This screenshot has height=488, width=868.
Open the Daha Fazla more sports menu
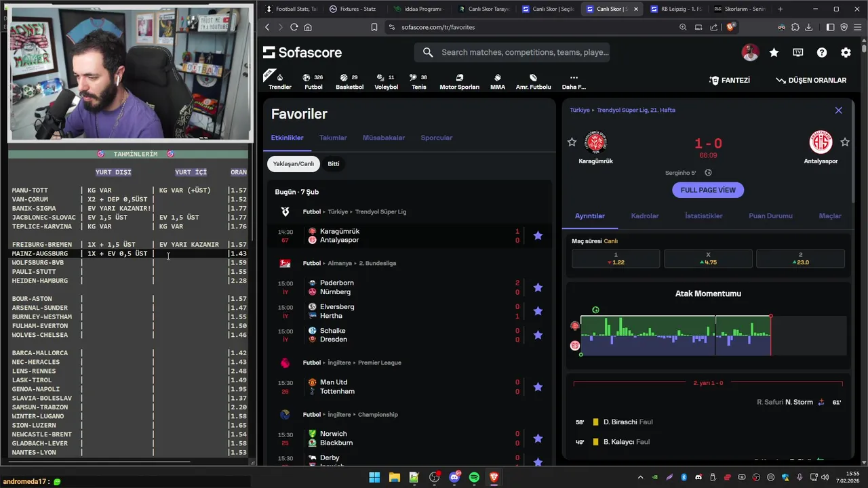574,81
